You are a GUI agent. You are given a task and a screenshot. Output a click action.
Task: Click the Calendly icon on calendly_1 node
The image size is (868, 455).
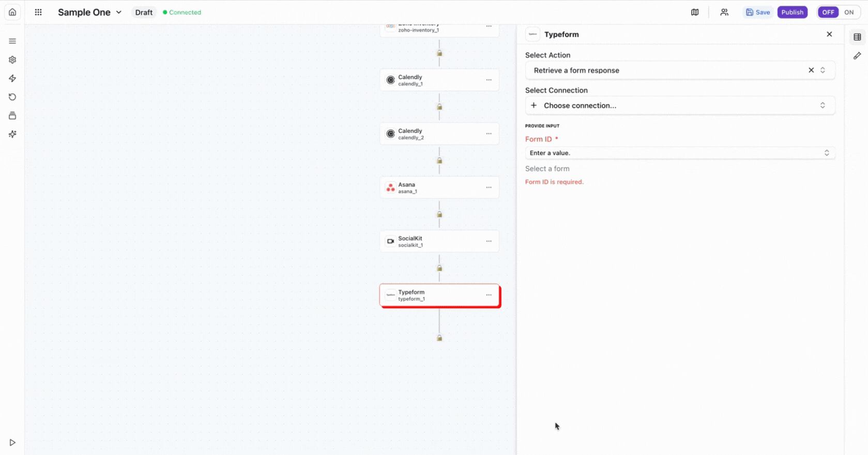pyautogui.click(x=391, y=80)
